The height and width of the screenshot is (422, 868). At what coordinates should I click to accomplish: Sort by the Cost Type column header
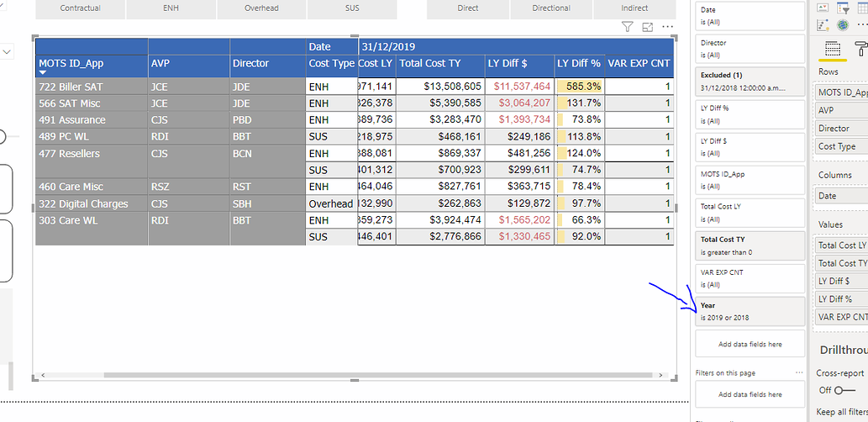pos(332,66)
